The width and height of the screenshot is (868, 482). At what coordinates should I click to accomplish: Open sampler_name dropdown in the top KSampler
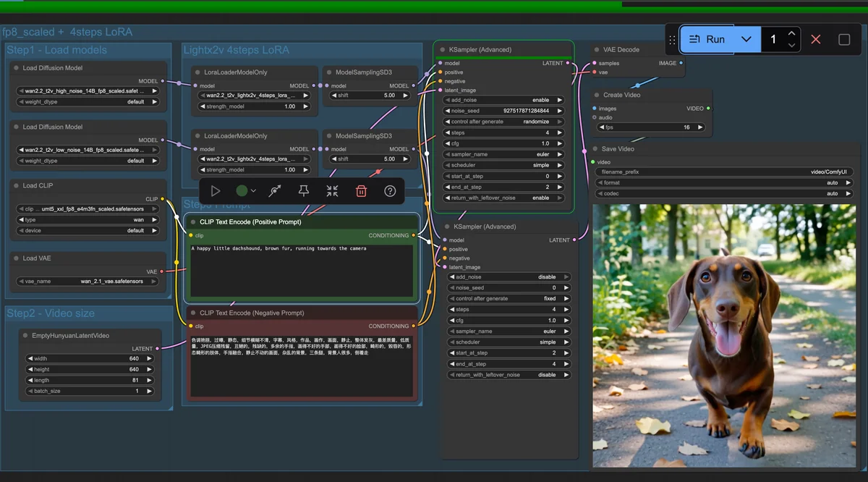[503, 154]
